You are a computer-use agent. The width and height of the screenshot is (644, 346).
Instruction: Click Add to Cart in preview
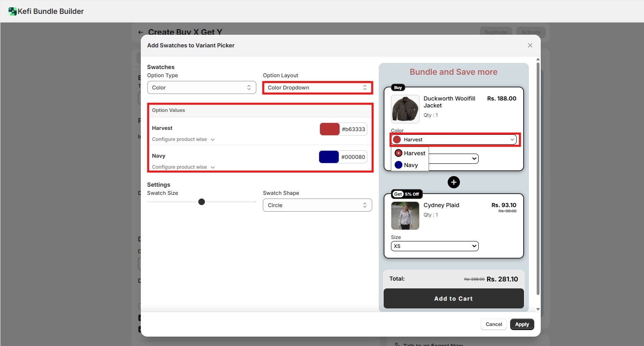[453, 299]
